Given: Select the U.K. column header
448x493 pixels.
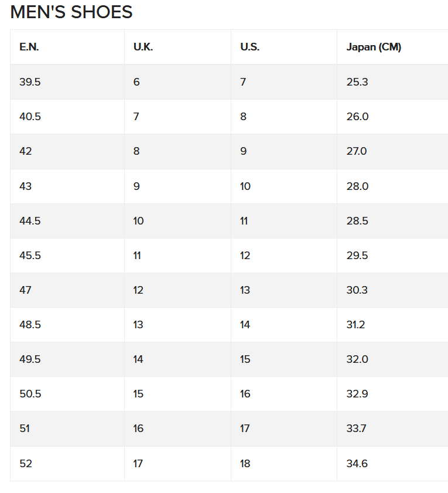Looking at the screenshot, I should pos(177,47).
